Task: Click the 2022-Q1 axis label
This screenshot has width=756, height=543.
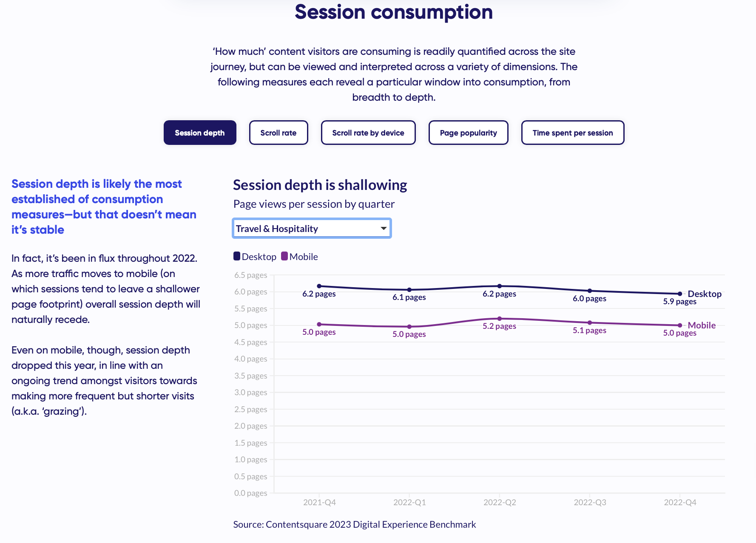Action: [x=409, y=502]
